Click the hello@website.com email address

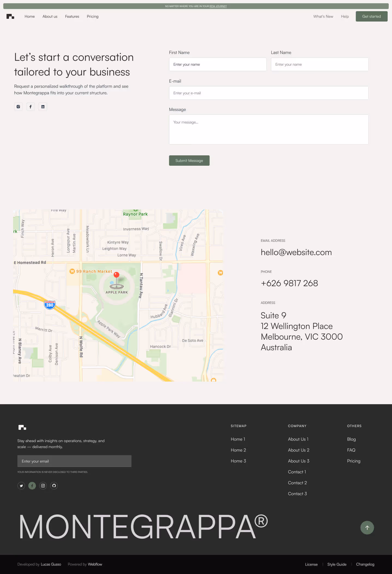[296, 252]
